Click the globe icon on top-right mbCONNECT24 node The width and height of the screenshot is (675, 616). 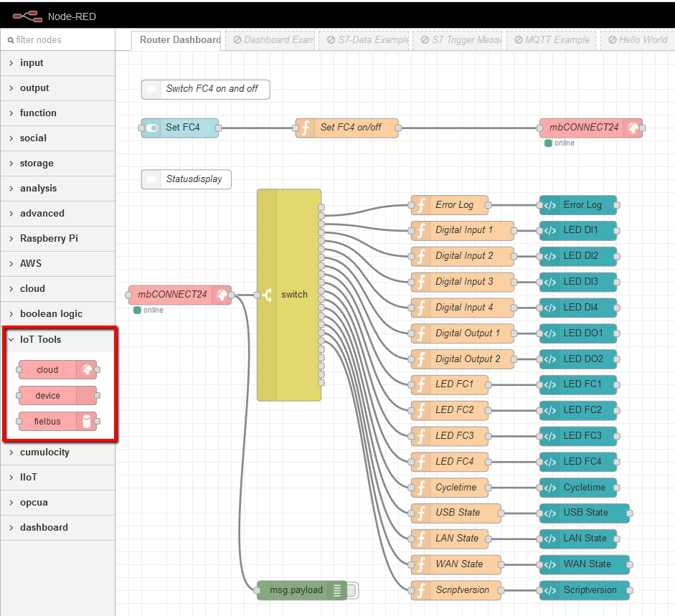[633, 128]
